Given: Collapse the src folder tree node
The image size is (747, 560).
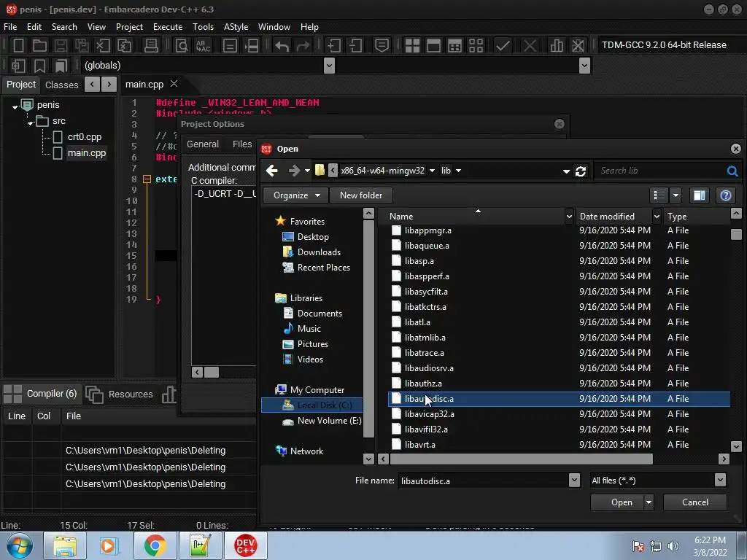Looking at the screenshot, I should click(x=31, y=122).
